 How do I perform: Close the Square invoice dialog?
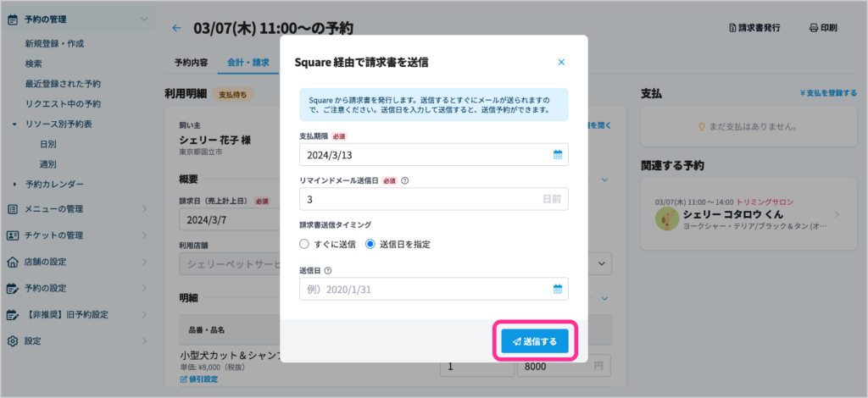tap(561, 63)
